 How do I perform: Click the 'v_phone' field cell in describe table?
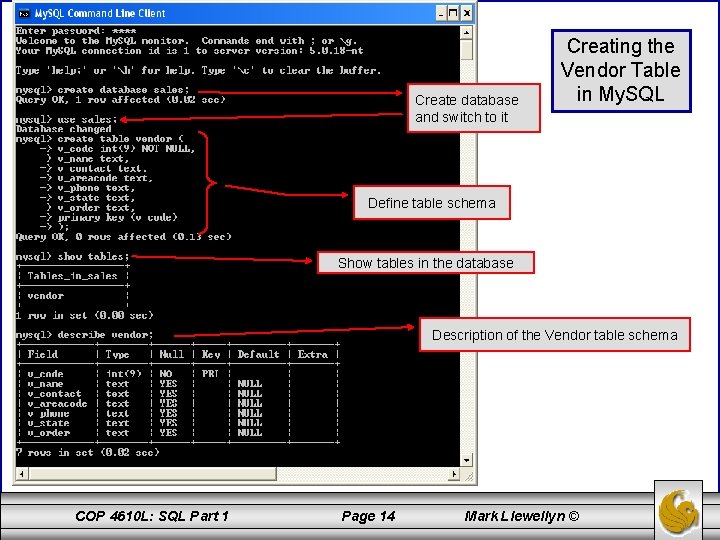[x=48, y=413]
